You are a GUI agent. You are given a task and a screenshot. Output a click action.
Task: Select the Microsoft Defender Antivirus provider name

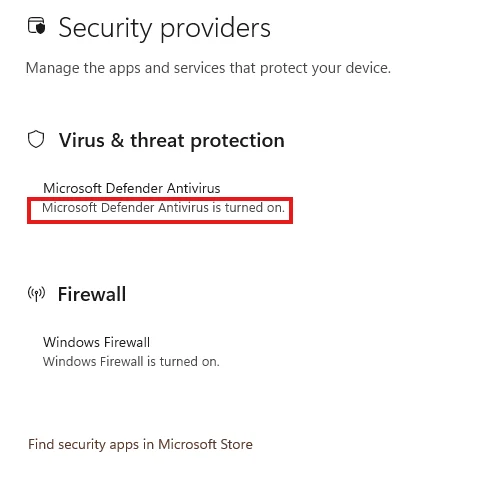[x=132, y=188]
